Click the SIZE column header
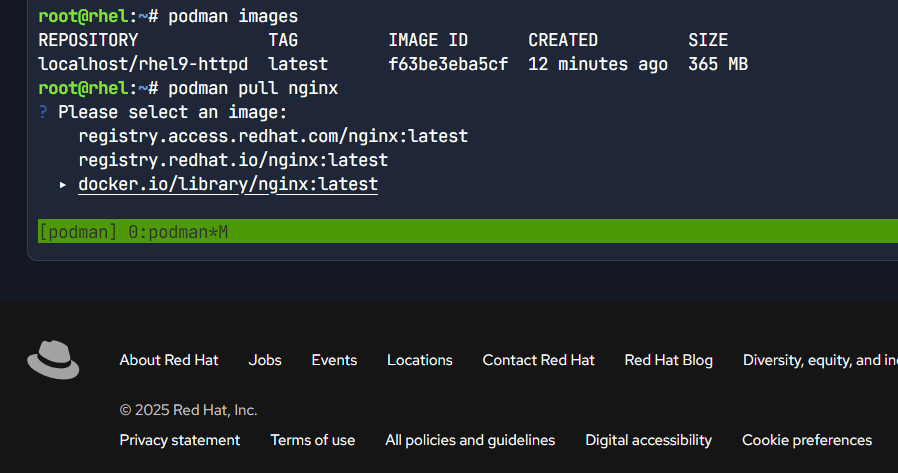This screenshot has height=473, width=898. [x=708, y=40]
